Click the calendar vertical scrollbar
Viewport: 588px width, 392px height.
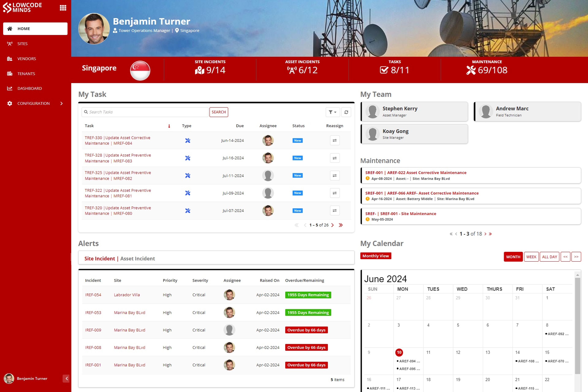click(577, 326)
